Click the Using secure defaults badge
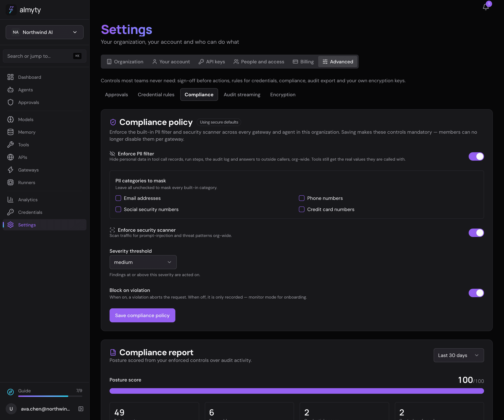This screenshot has width=504, height=420. point(219,122)
